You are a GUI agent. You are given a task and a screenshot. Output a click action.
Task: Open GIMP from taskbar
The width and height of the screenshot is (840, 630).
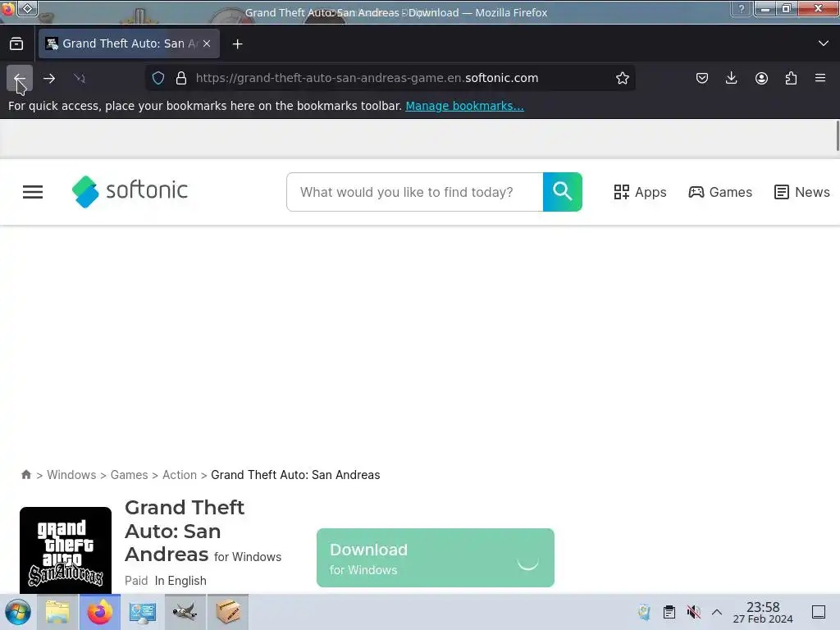pyautogui.click(x=185, y=612)
